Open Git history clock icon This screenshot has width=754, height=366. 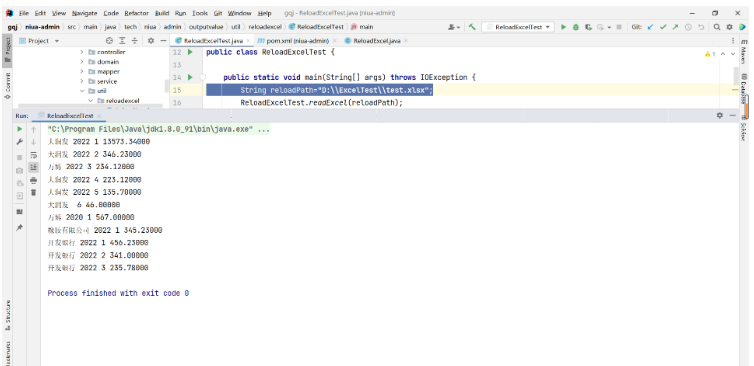tap(688, 27)
